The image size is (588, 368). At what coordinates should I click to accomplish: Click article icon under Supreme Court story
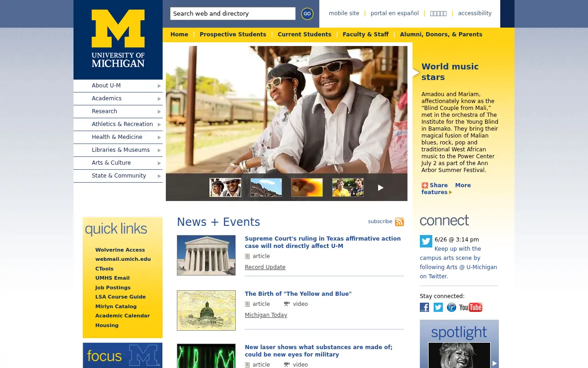[247, 256]
